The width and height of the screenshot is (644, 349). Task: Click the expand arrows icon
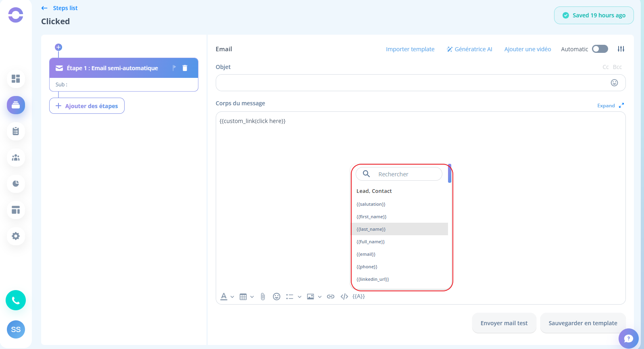(x=621, y=105)
